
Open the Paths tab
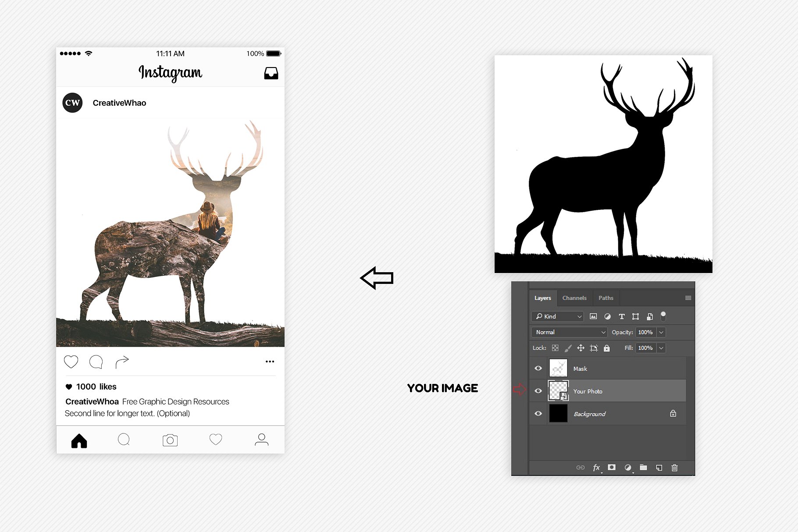coord(606,298)
